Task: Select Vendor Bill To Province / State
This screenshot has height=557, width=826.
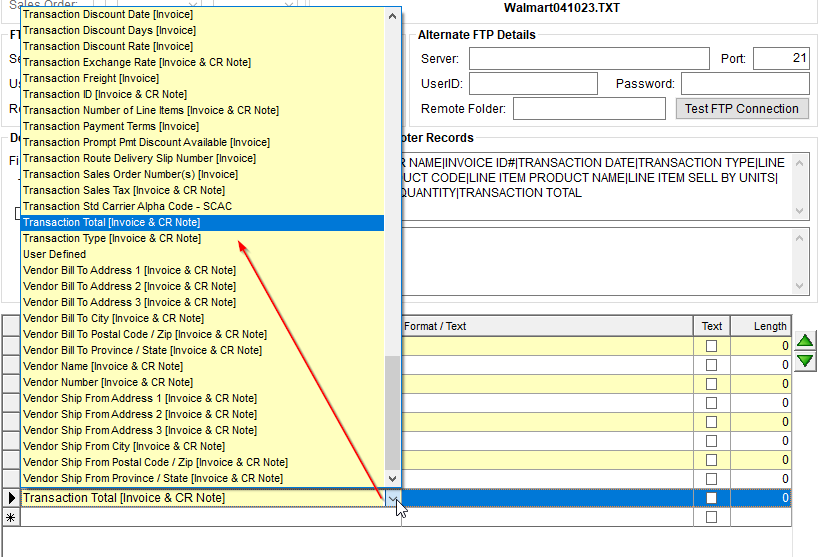Action: 202,350
